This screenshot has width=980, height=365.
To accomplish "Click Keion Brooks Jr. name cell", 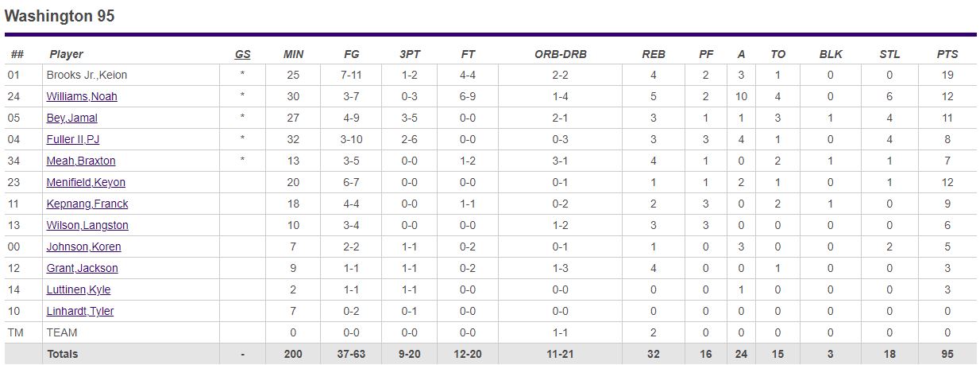I will pos(87,75).
